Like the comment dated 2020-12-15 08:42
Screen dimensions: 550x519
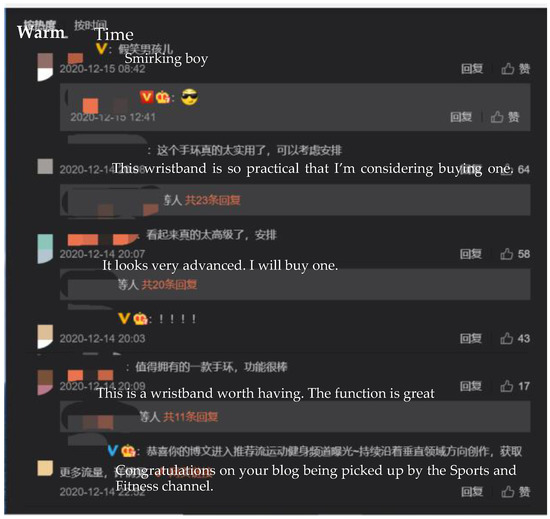[515, 69]
